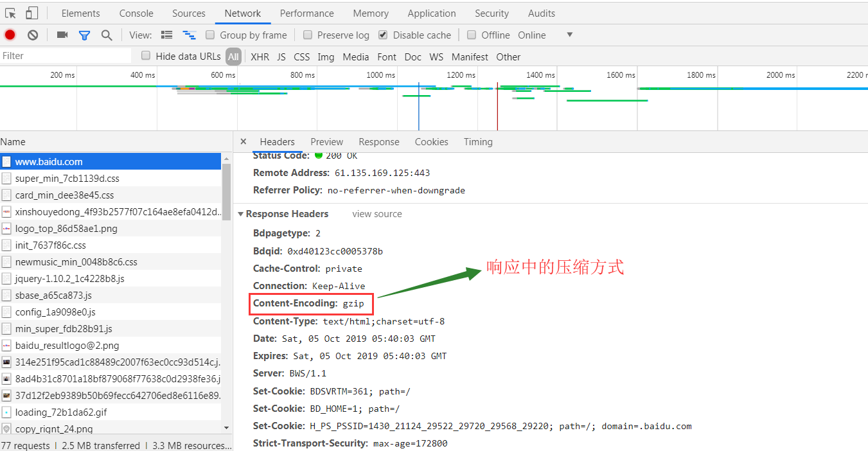
Task: Collapse the Response Headers section
Action: pos(241,214)
